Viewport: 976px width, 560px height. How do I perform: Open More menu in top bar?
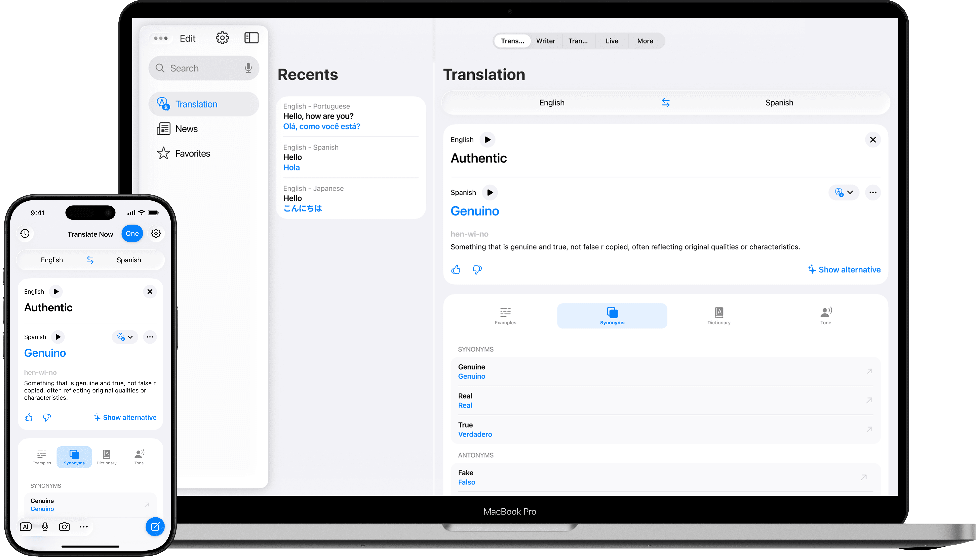click(645, 41)
